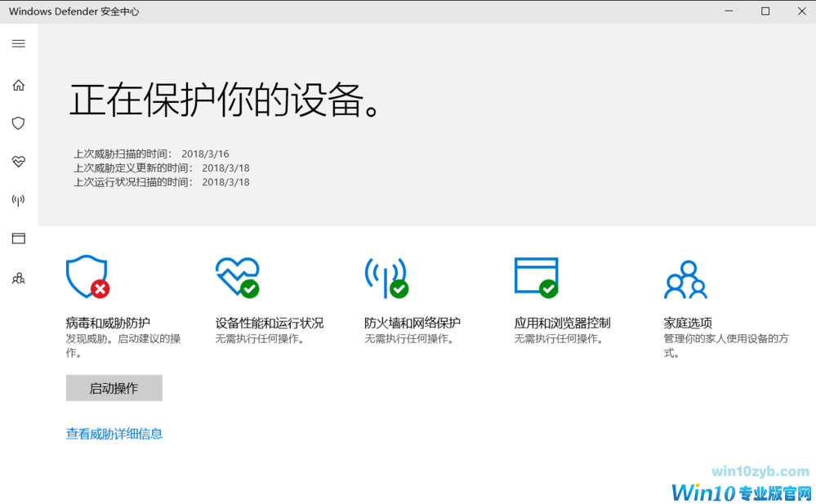The height and width of the screenshot is (504, 816).
Task: Select the shield icon for virus protection
Action: coord(18,123)
